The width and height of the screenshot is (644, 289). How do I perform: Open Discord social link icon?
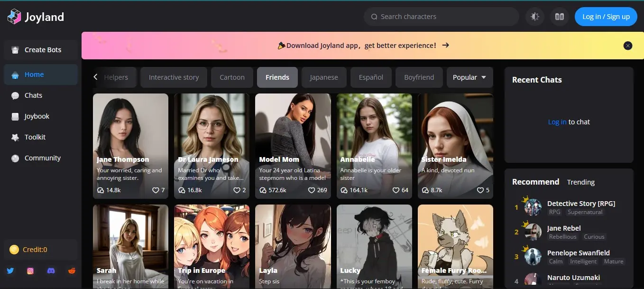click(x=51, y=271)
